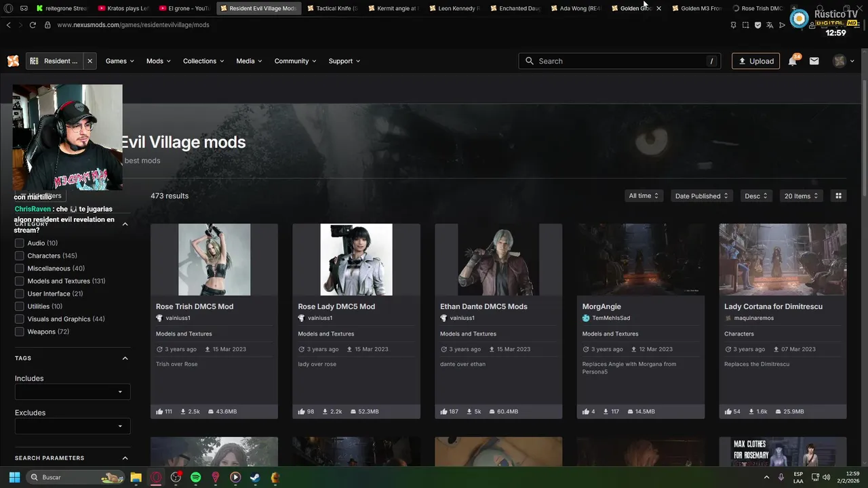
Task: Open the Date Published sort dropdown
Action: click(701, 196)
